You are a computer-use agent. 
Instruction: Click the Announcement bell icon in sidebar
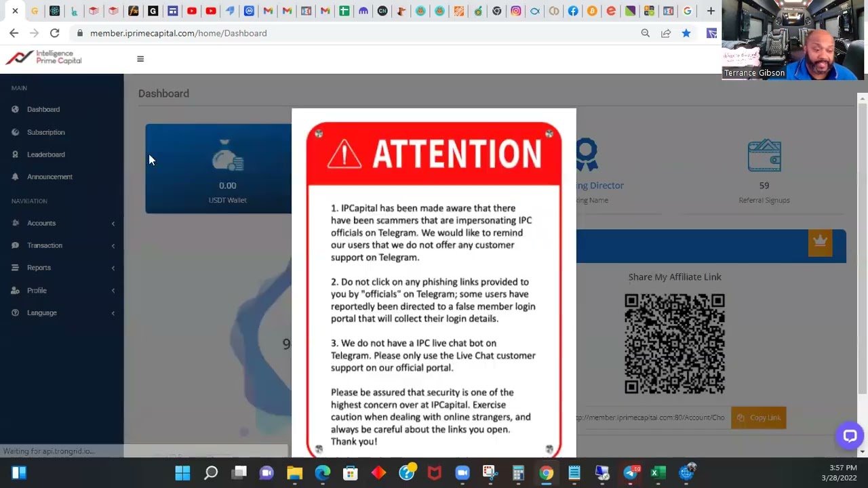coord(15,177)
